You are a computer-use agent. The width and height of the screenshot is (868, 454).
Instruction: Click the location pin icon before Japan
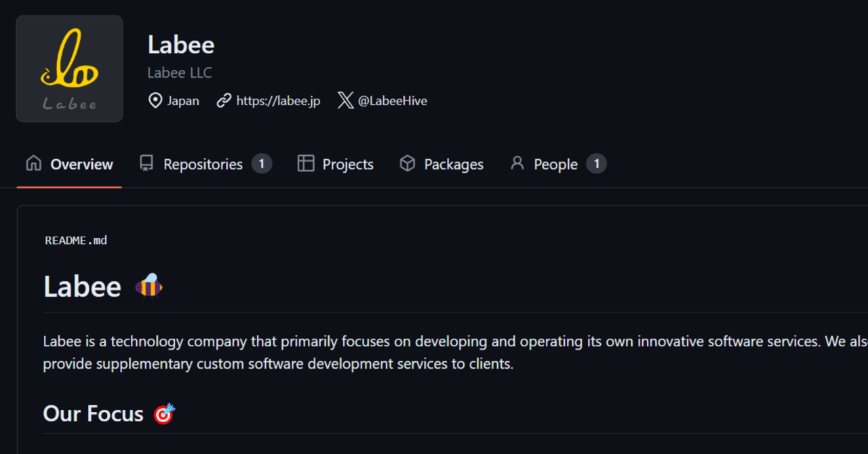point(155,100)
